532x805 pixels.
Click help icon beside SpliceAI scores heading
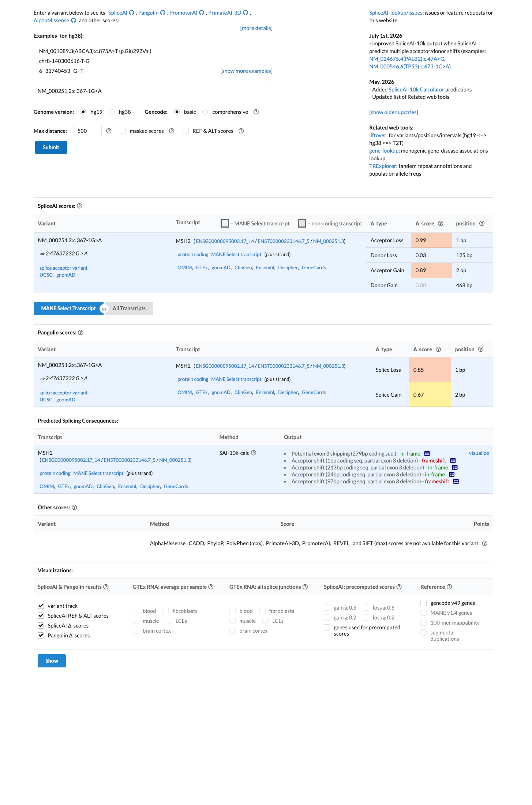tap(80, 206)
